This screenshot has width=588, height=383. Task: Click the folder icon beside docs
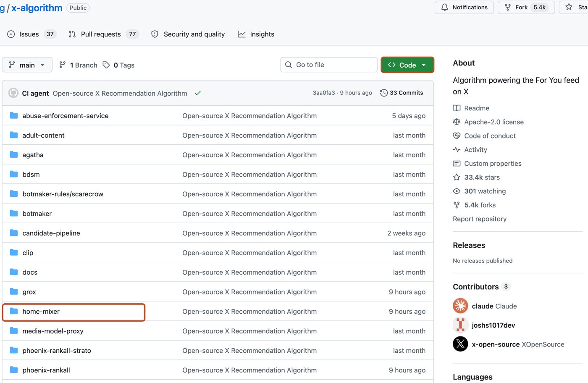point(14,272)
